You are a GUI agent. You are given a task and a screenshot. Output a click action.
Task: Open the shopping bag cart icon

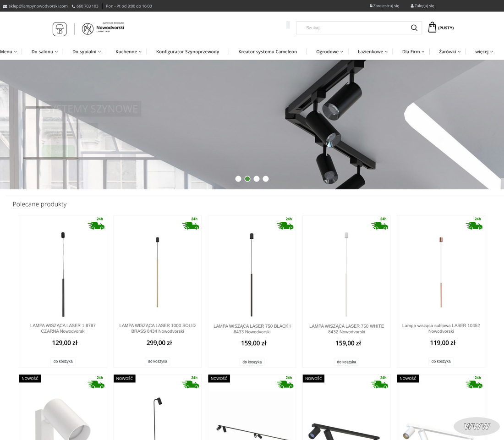pos(432,27)
